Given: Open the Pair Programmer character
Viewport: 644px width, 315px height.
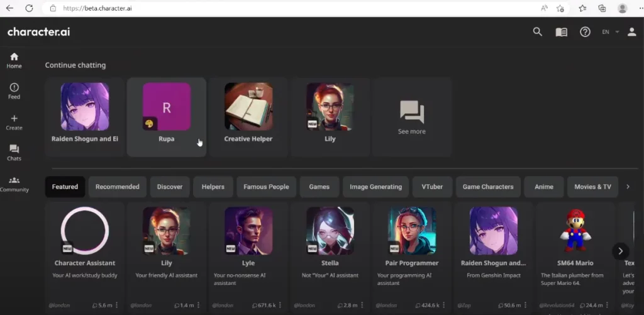Looking at the screenshot, I should point(411,258).
